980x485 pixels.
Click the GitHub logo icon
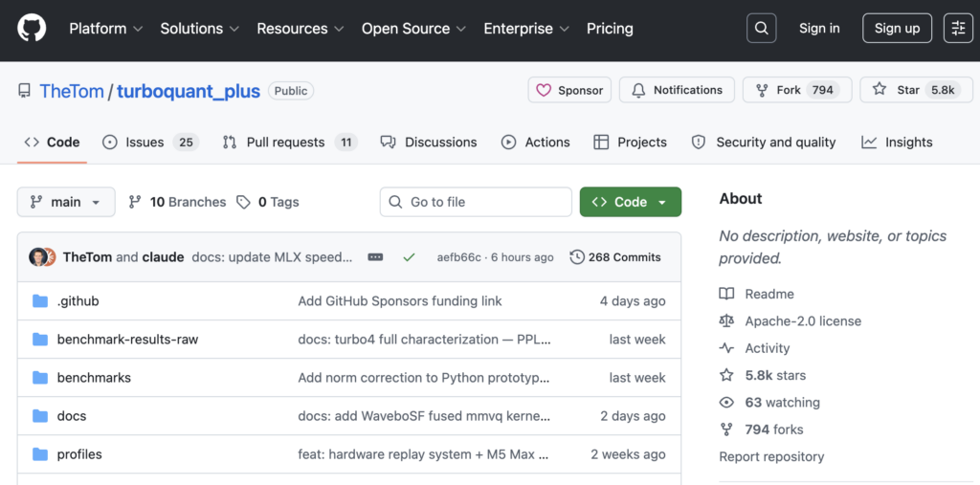click(x=32, y=29)
